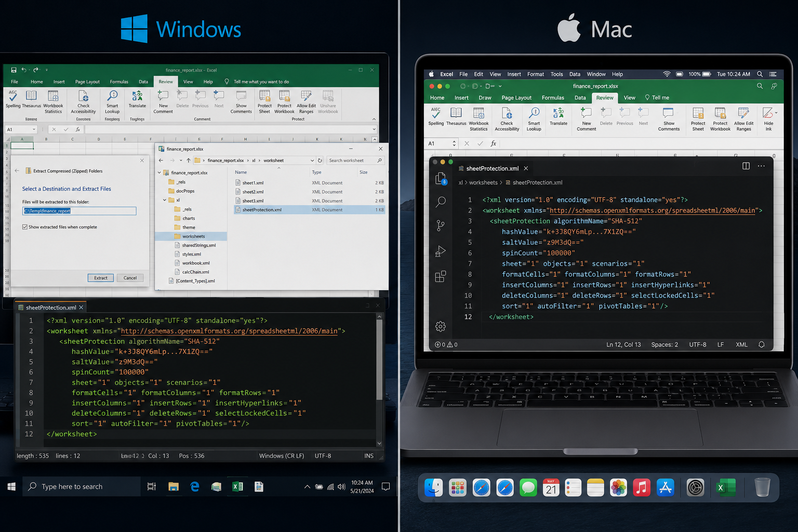Open Extensions icon in Mac editor sidebar
This screenshot has width=798, height=532.
tap(441, 276)
